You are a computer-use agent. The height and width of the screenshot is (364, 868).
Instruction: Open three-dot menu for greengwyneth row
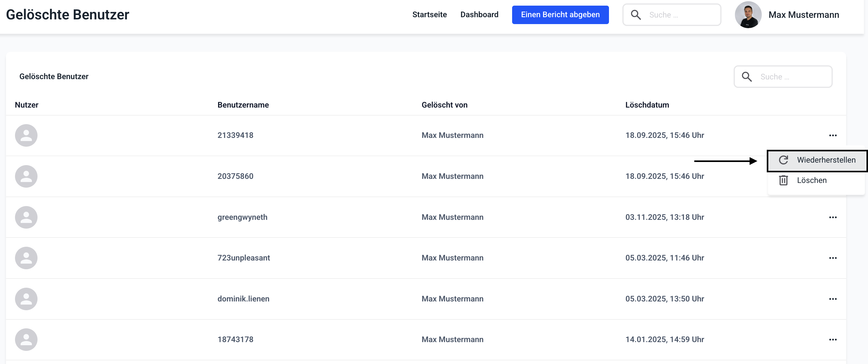(833, 217)
